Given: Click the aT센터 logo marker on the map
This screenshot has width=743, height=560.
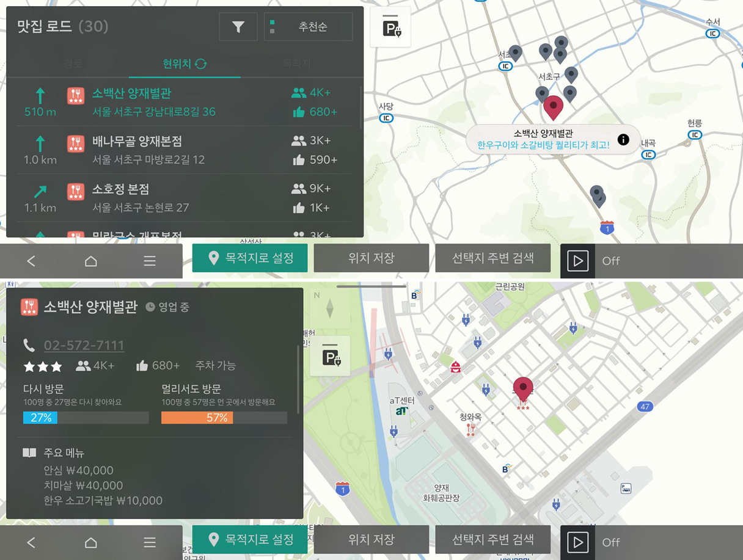Looking at the screenshot, I should point(401,412).
